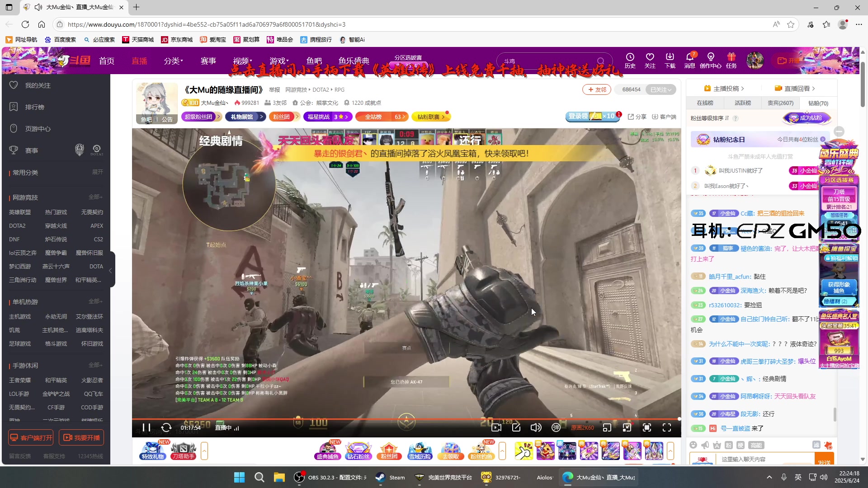Toggle the 梗 meme chat option

740,445
